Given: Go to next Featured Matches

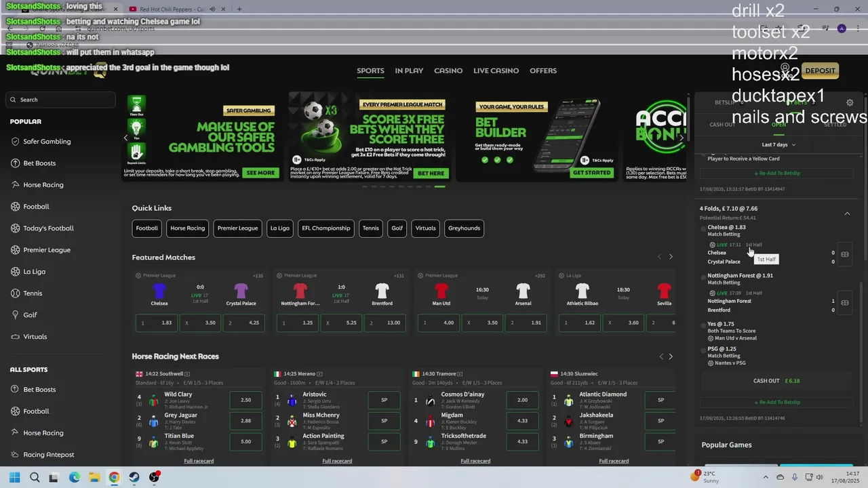Looking at the screenshot, I should [671, 257].
